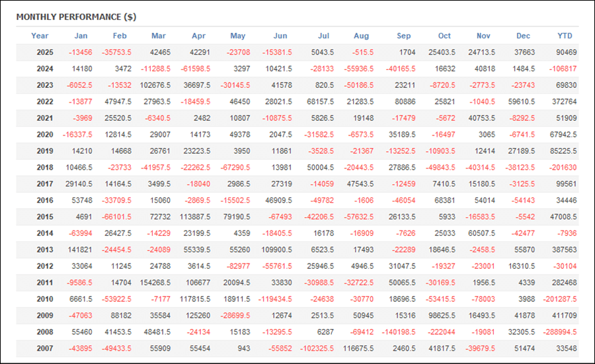This screenshot has width=595, height=364.
Task: Click the Jun column header
Action: pyautogui.click(x=280, y=36)
